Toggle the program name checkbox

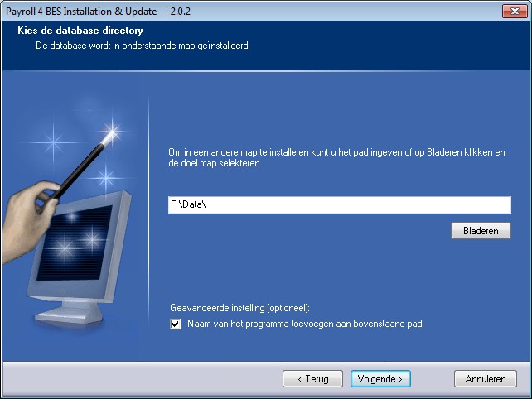pos(175,324)
